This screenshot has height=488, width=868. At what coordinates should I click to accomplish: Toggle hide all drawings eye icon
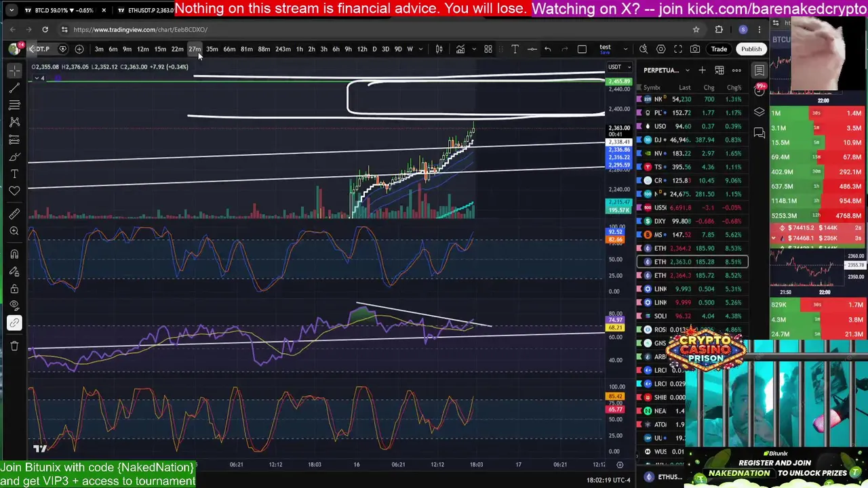[x=14, y=306]
